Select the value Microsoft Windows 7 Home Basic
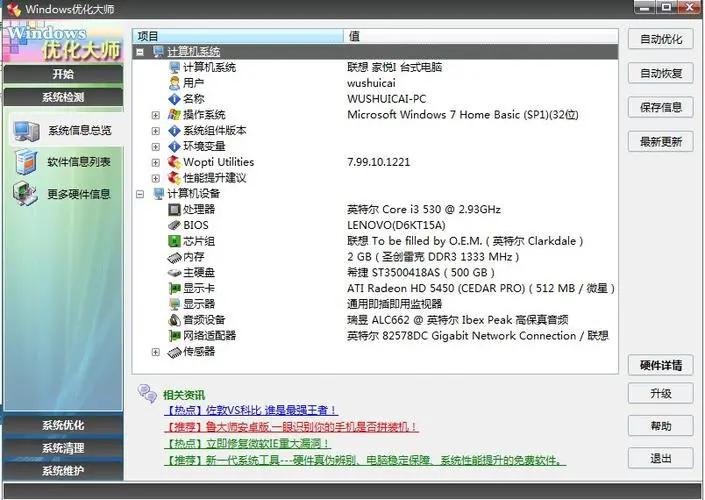Viewport: 705px width, 500px height. [463, 115]
